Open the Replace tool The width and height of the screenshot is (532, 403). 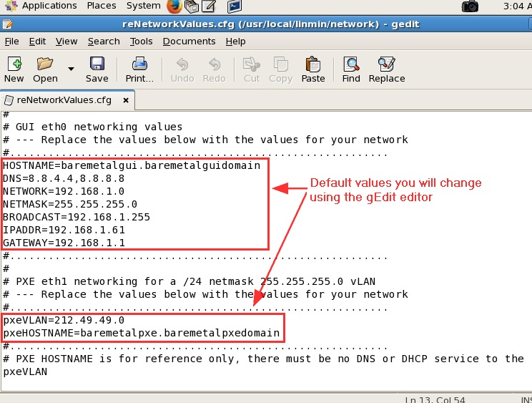387,69
